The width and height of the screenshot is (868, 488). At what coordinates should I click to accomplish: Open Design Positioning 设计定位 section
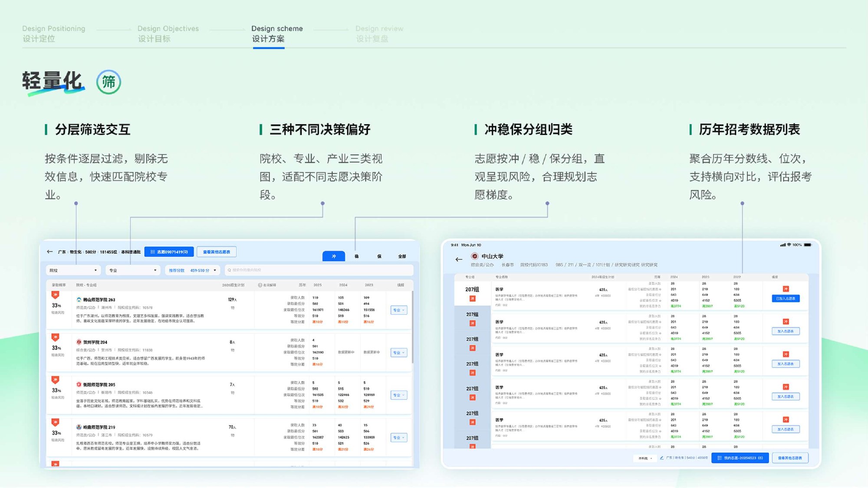54,33
